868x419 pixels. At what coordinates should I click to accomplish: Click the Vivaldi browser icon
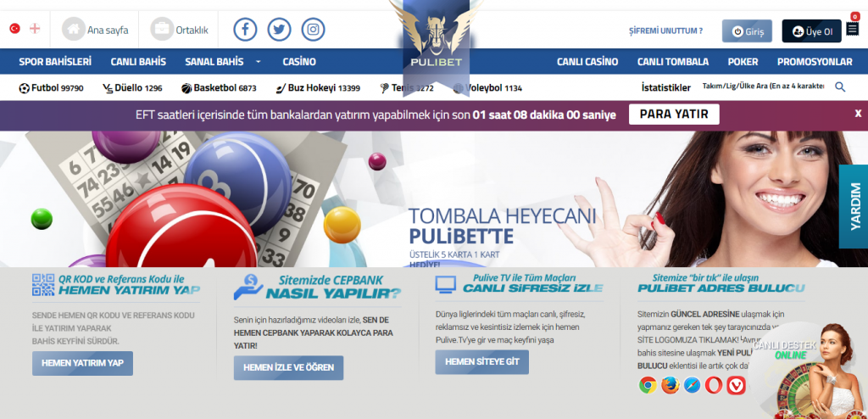[736, 384]
